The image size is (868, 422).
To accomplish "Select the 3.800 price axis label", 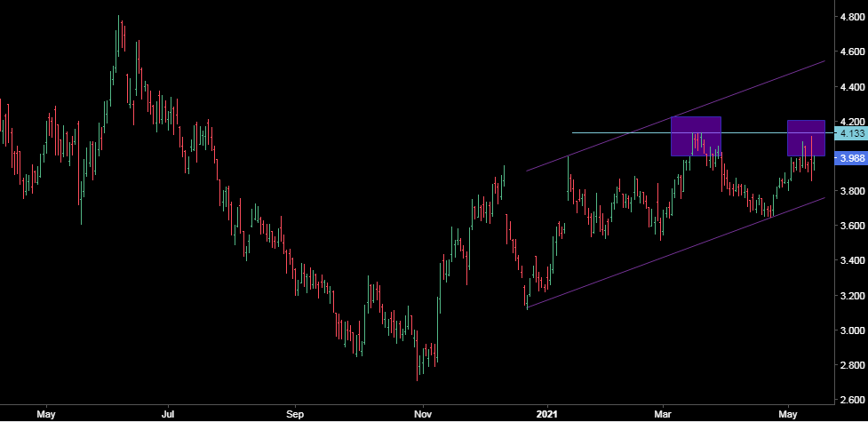I will point(851,191).
